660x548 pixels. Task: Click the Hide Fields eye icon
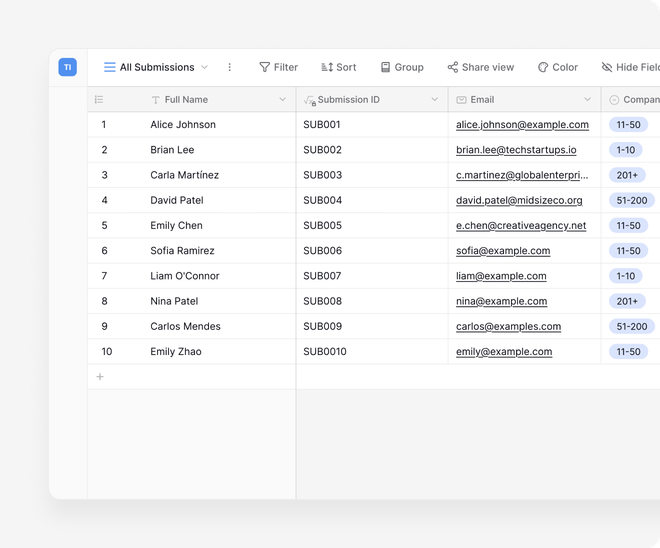coord(607,67)
